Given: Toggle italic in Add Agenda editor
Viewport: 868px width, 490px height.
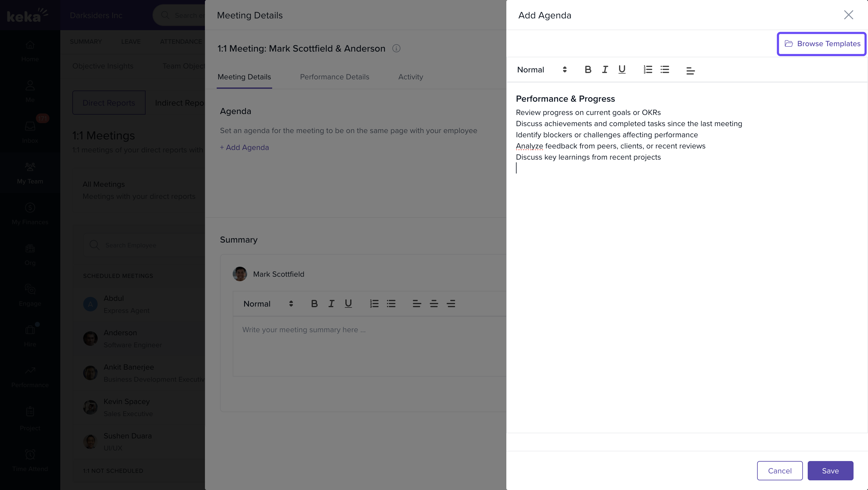Looking at the screenshot, I should 605,69.
